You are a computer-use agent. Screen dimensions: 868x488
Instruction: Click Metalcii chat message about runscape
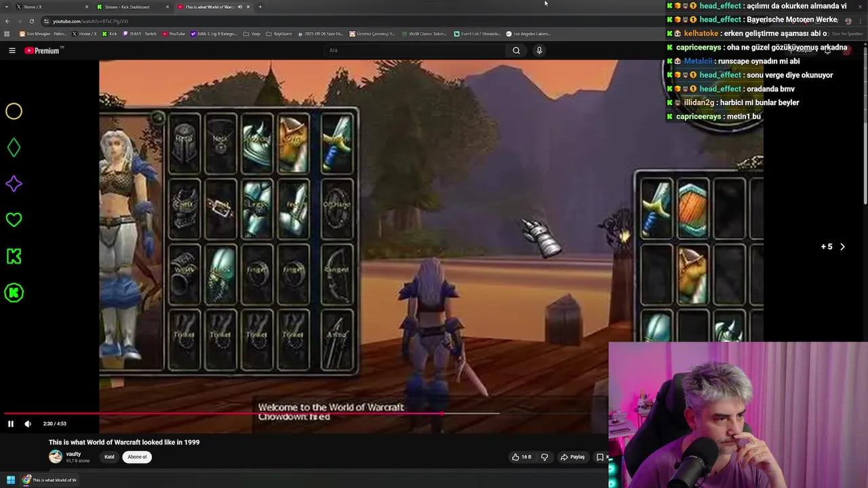pos(734,61)
